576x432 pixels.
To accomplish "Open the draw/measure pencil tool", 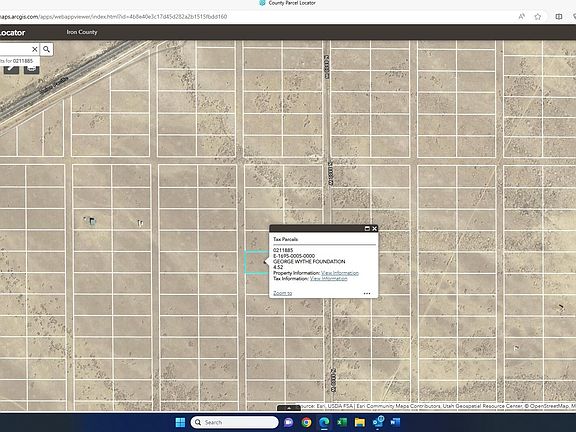I will pyautogui.click(x=11, y=69).
